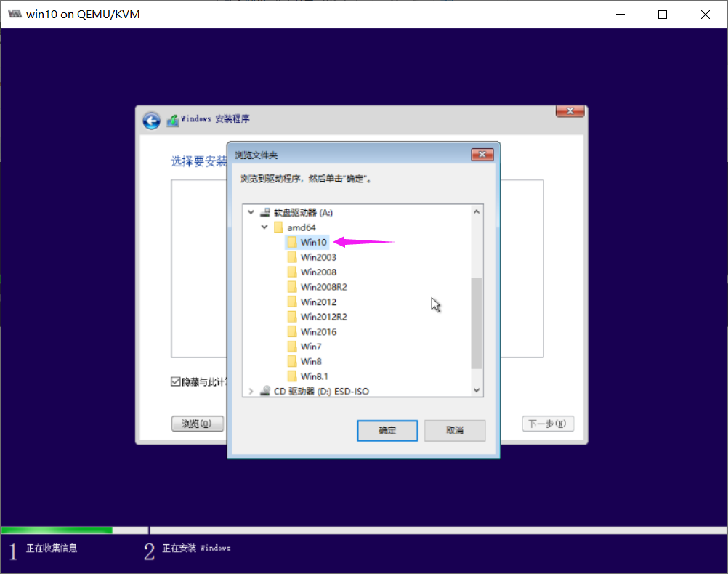Viewport: 728px width, 574px height.
Task: Select CD 驱动器 (D:) ESD-ISO label
Action: point(321,391)
